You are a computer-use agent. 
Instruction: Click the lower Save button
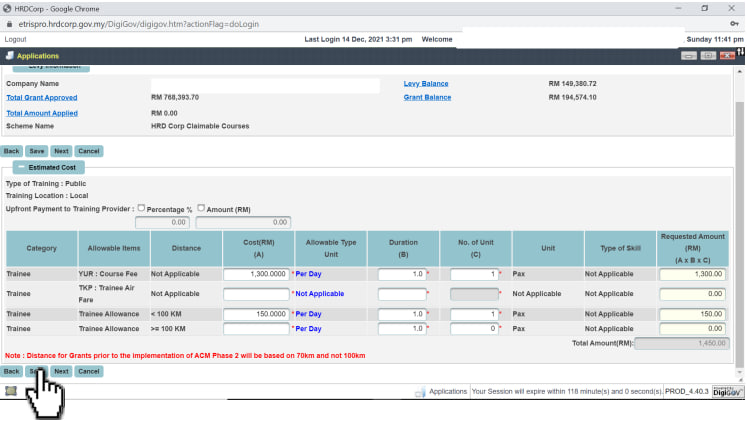pos(37,371)
